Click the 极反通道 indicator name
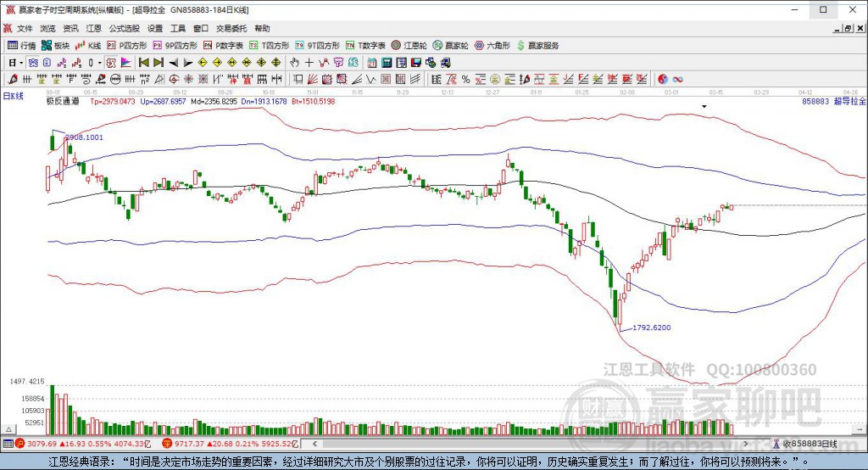Viewport: 868px width, 470px height. click(63, 102)
